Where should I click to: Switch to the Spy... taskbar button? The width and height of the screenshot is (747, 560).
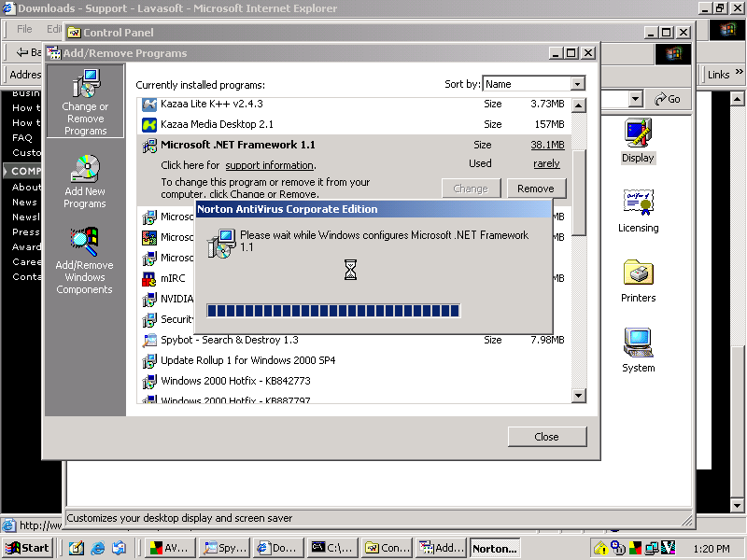point(224,548)
